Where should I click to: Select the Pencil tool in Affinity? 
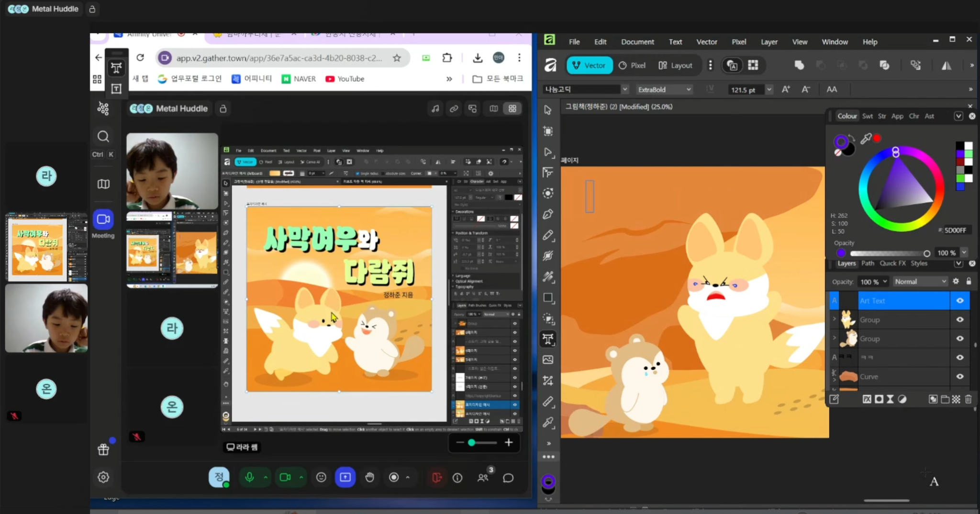(x=548, y=235)
